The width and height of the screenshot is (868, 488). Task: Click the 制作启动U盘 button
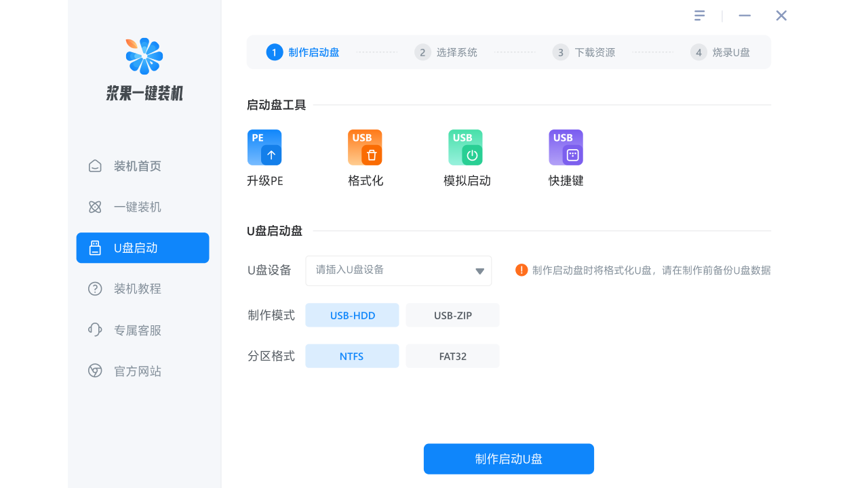[509, 459]
